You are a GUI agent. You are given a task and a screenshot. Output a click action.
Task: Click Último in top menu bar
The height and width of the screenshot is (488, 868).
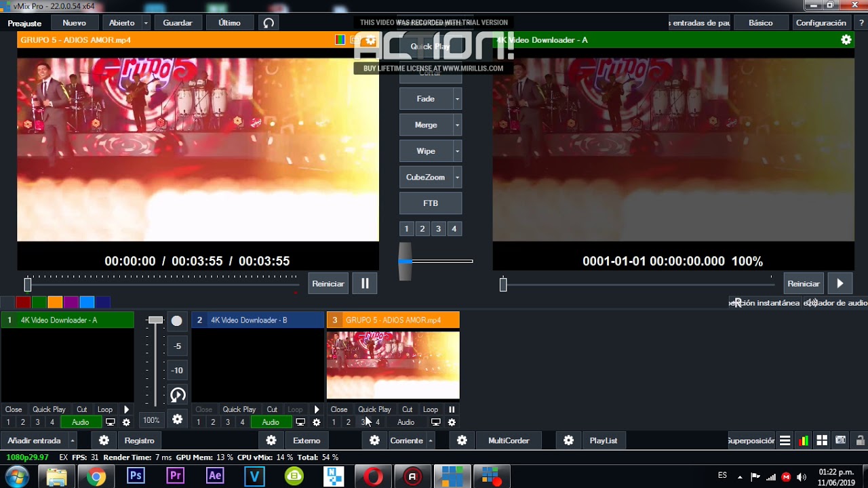(229, 23)
